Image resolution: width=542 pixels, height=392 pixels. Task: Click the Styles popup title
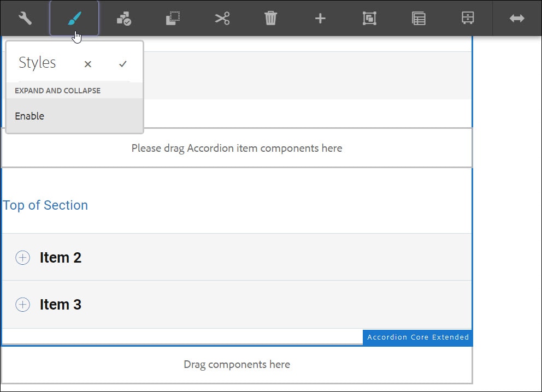(x=37, y=63)
